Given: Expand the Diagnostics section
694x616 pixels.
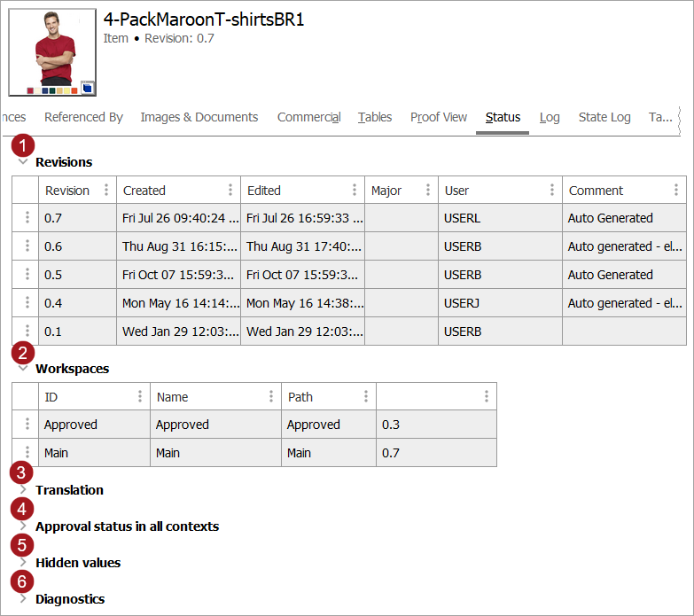Looking at the screenshot, I should [23, 599].
